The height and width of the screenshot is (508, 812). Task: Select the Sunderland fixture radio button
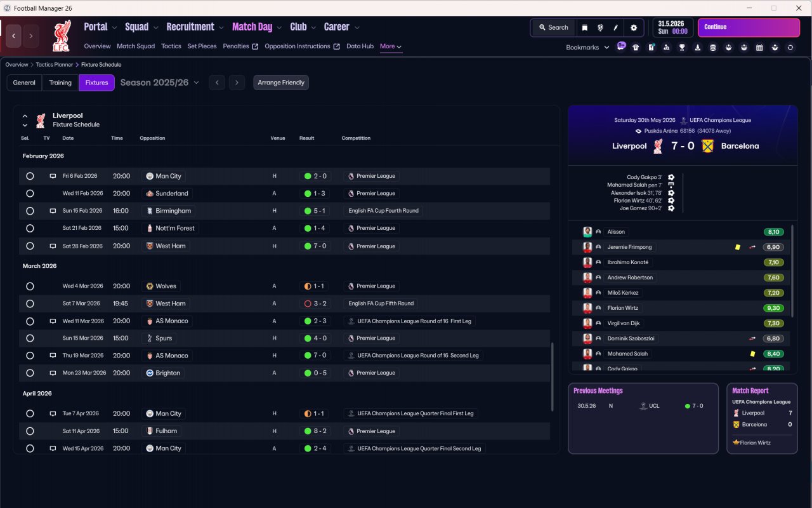(x=30, y=193)
